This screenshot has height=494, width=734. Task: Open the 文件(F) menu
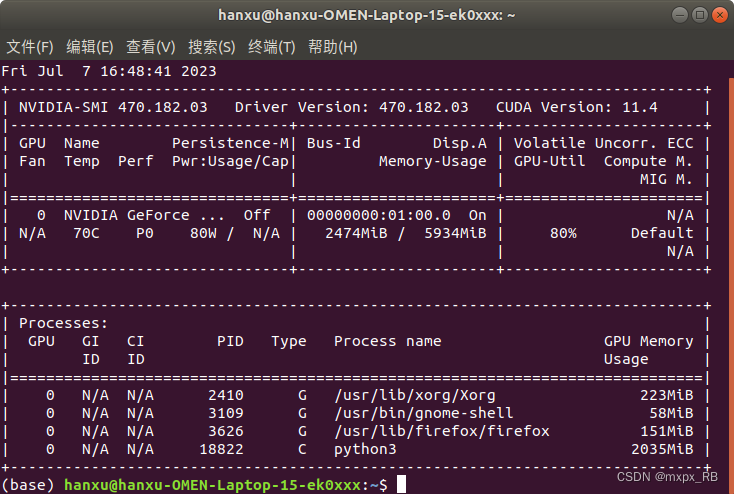(30, 47)
